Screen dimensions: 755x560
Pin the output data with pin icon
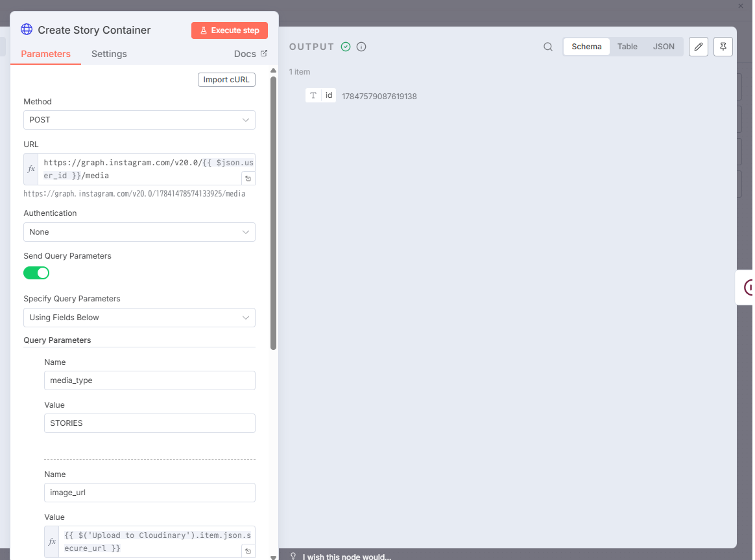(723, 47)
